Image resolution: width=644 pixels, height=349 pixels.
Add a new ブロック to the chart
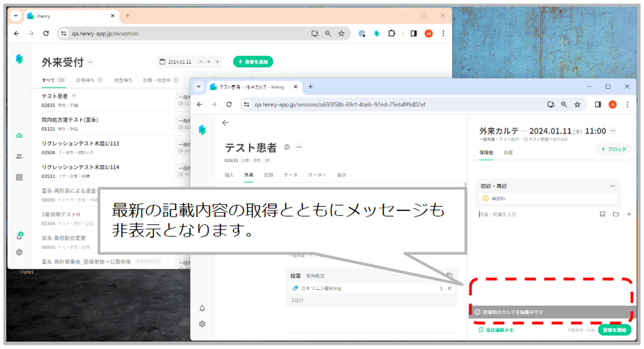click(613, 149)
